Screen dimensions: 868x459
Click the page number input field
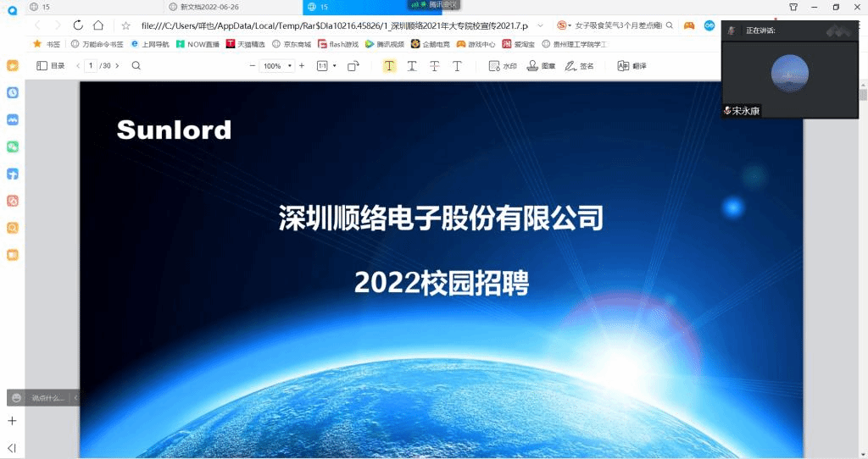91,66
